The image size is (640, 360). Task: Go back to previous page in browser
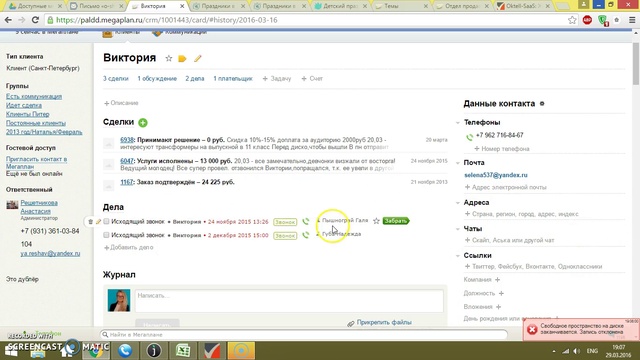click(8, 20)
